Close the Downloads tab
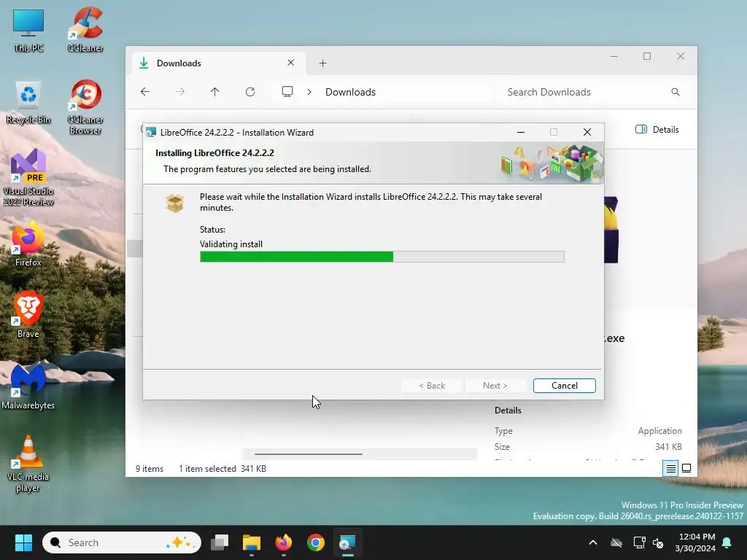 [290, 63]
